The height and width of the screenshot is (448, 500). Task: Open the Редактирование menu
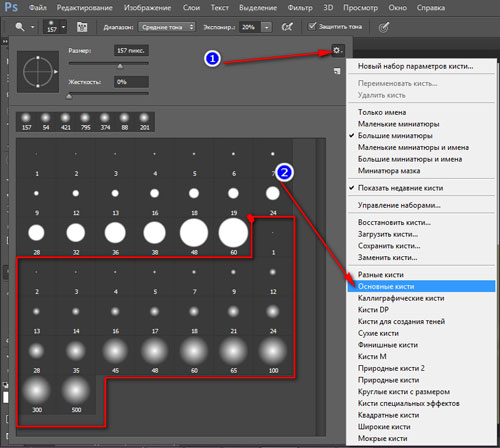(x=85, y=8)
